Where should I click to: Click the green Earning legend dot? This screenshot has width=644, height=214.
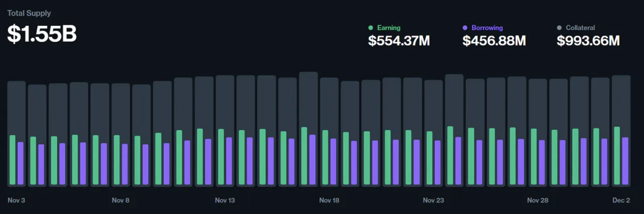pos(370,28)
